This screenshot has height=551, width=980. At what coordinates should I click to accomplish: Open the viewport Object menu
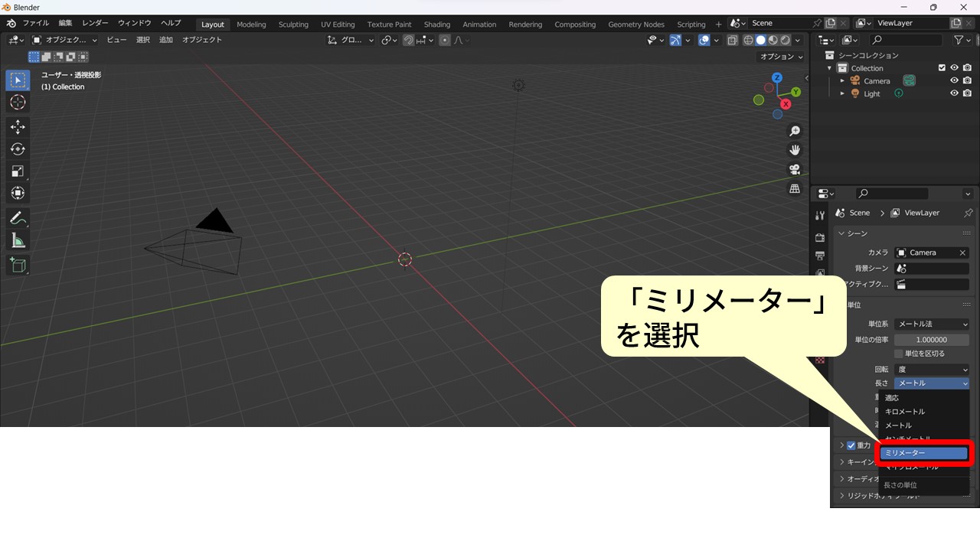(x=202, y=40)
